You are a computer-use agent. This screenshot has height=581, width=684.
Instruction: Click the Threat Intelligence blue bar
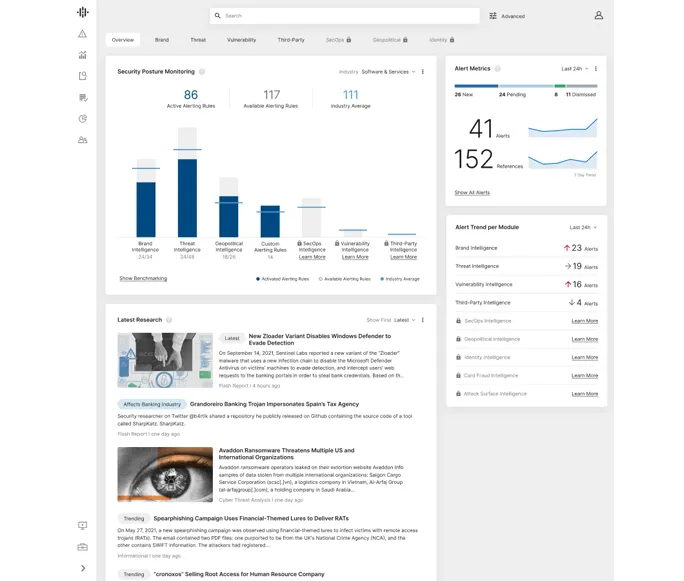[x=187, y=198]
